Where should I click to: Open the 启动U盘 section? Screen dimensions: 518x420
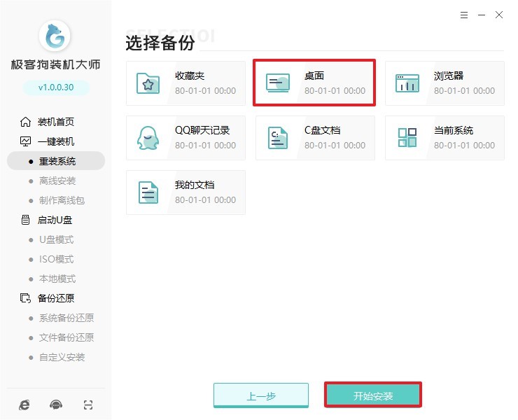(x=55, y=220)
